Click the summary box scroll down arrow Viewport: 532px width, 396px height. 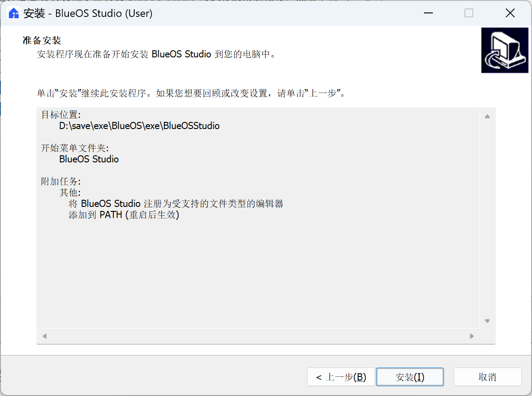487,321
